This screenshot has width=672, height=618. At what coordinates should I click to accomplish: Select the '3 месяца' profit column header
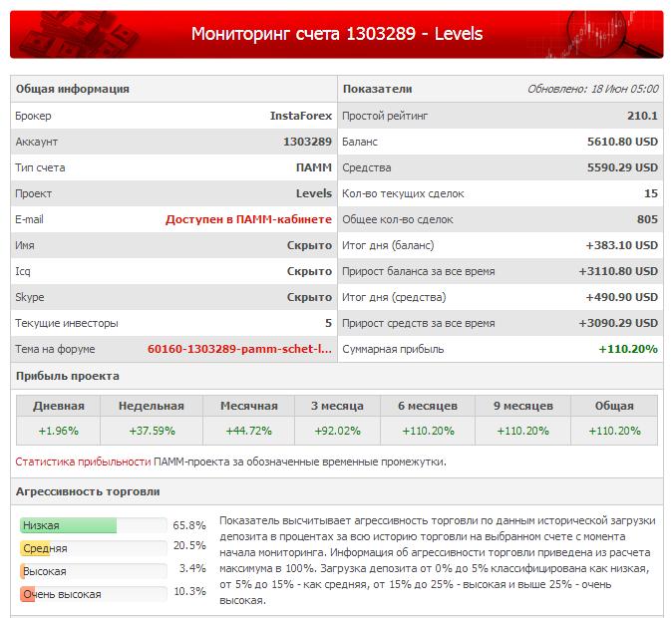pyautogui.click(x=337, y=406)
